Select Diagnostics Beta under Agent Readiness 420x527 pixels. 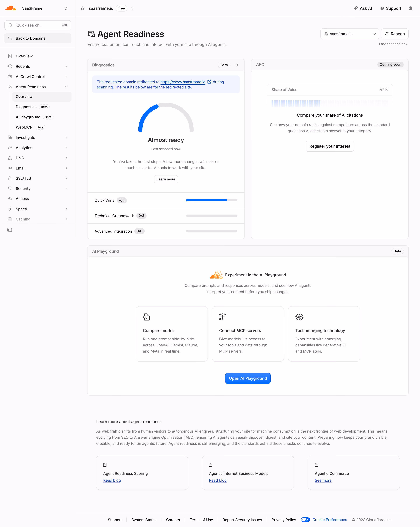pos(42,107)
